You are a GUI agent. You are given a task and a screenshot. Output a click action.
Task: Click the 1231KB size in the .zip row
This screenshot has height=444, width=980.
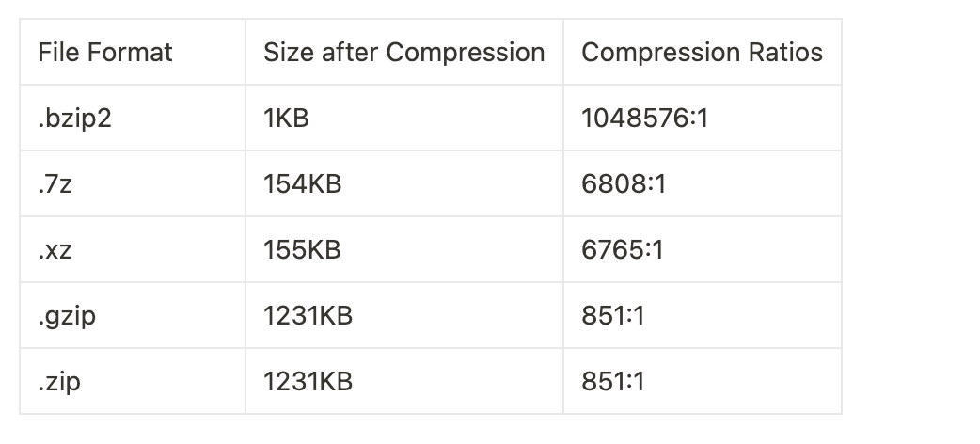[x=308, y=382]
